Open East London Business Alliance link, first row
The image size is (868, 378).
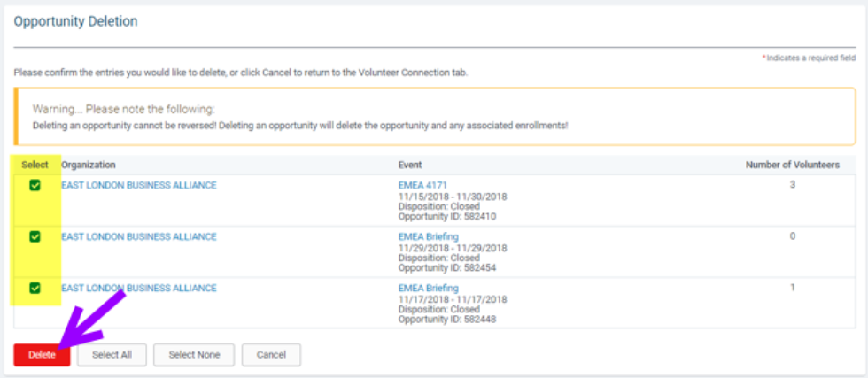pyautogui.click(x=139, y=185)
